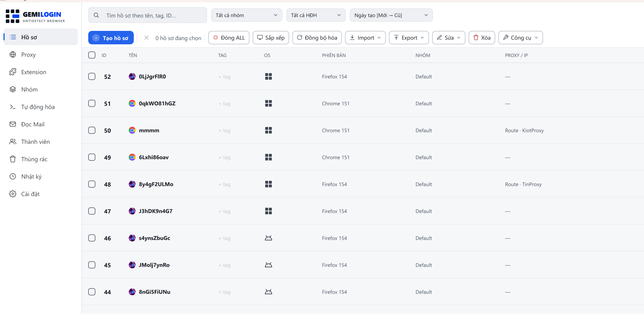
Task: Tick the checkbox for profile 48
Action: pyautogui.click(x=92, y=184)
